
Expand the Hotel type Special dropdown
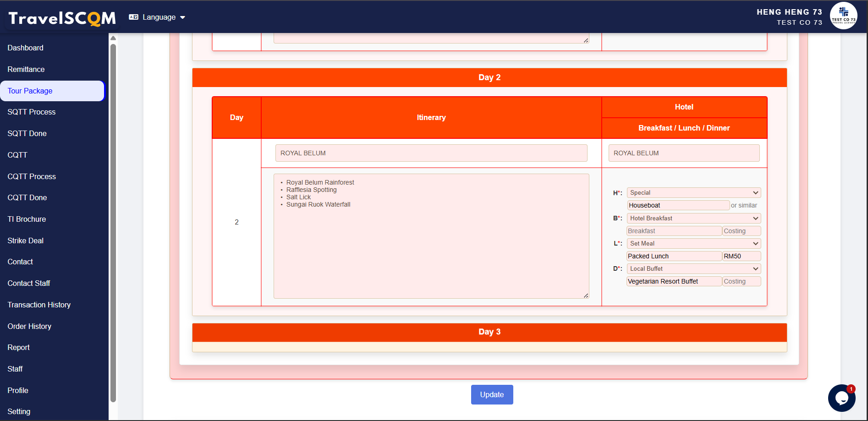[693, 193]
